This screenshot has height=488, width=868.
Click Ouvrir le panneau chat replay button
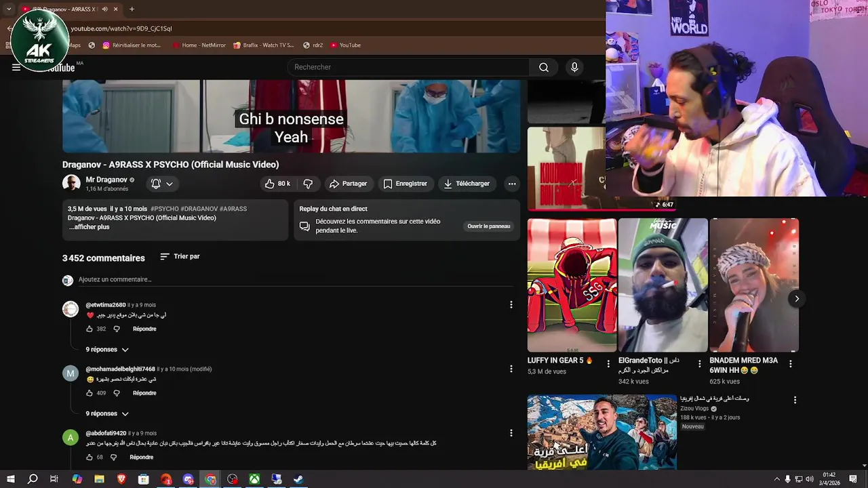coord(489,226)
